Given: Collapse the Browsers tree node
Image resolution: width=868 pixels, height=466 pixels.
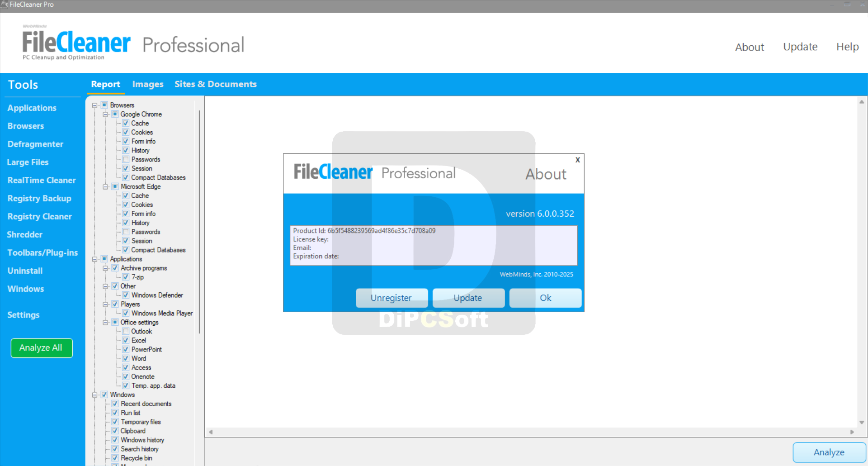Looking at the screenshot, I should click(95, 105).
